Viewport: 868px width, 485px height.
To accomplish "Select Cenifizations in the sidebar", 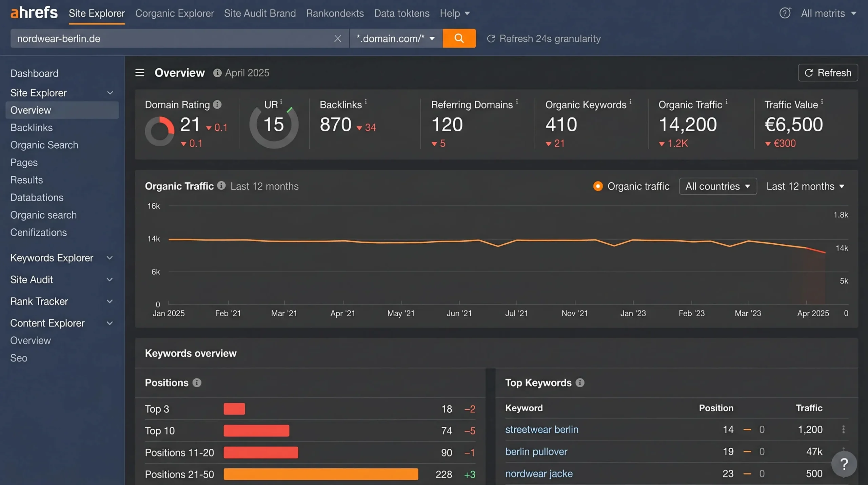I will pyautogui.click(x=38, y=232).
